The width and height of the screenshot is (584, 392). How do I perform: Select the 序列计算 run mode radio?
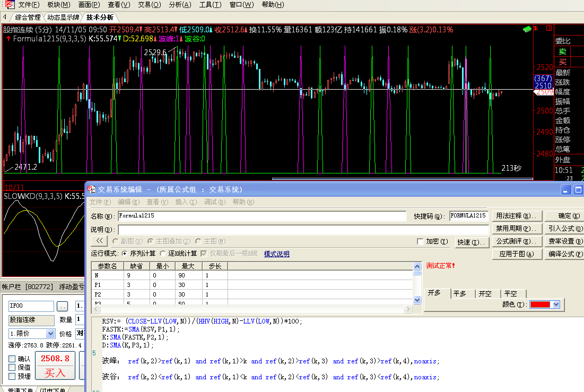click(125, 254)
